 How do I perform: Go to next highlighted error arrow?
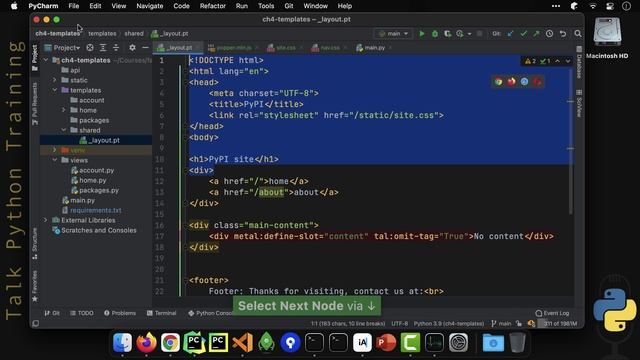tap(568, 61)
